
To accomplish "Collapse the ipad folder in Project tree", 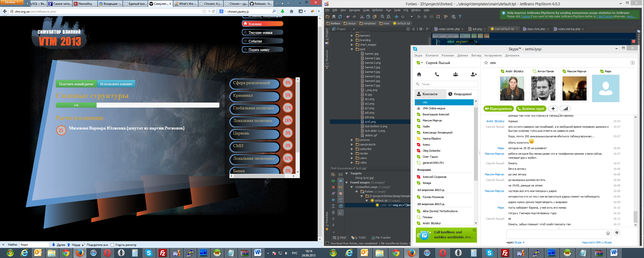I will click(x=352, y=49).
